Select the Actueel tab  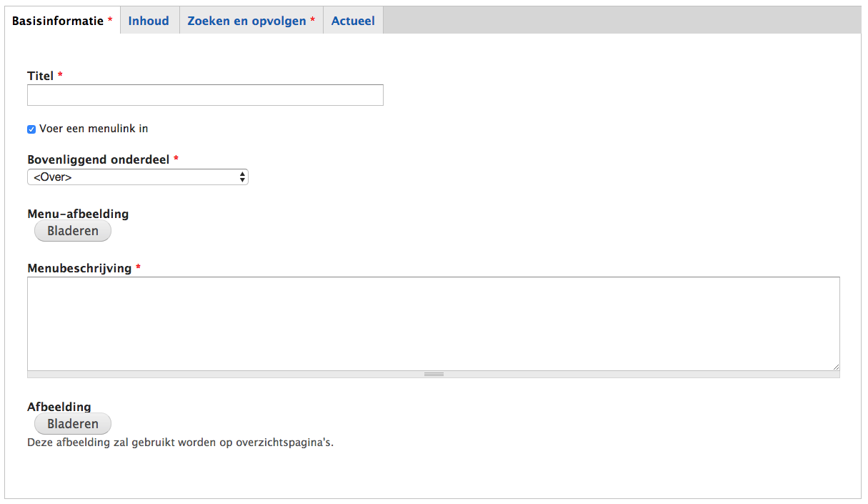pos(353,21)
